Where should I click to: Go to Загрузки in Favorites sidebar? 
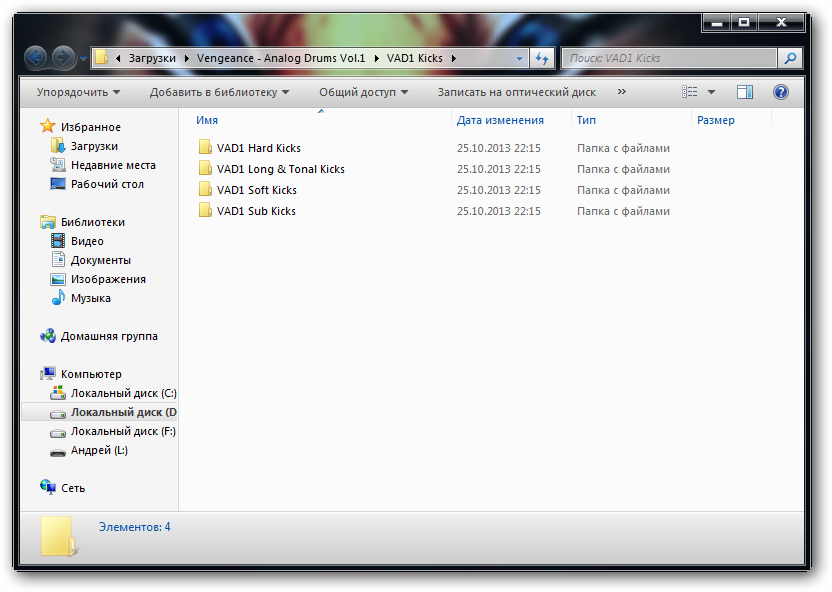93,146
